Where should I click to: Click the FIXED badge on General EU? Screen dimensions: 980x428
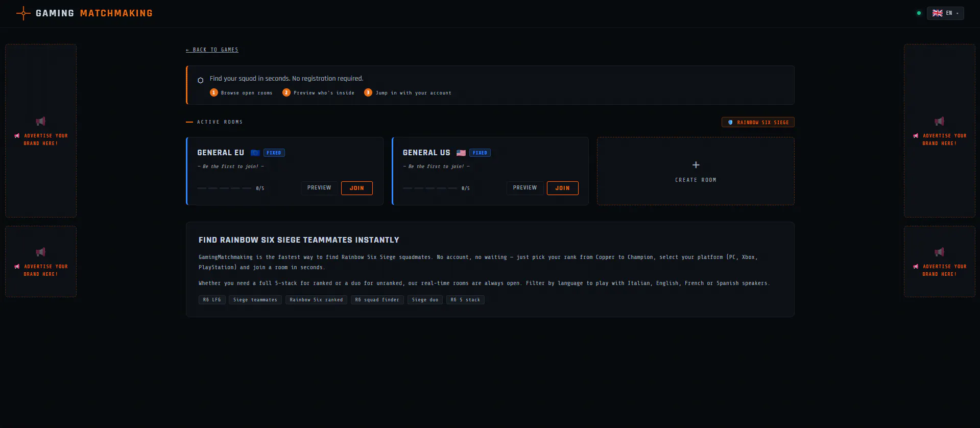point(274,153)
